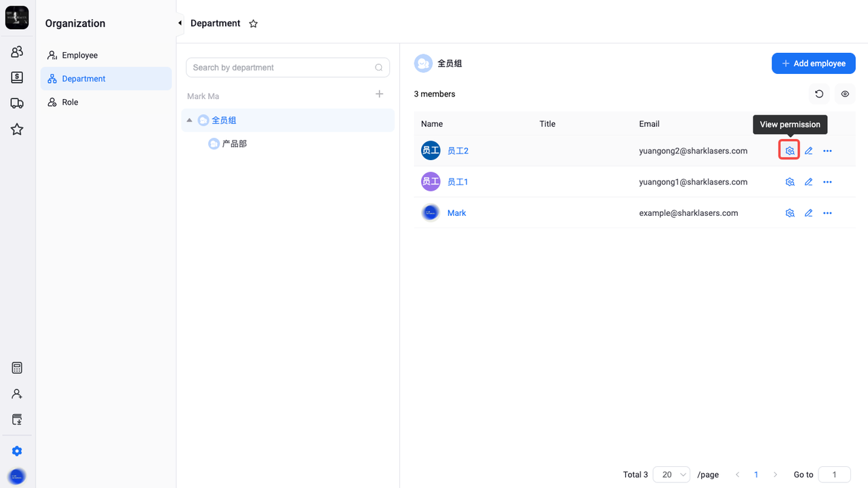Click the 员工1 purple avatar
The height and width of the screenshot is (488, 868).
pos(431,182)
